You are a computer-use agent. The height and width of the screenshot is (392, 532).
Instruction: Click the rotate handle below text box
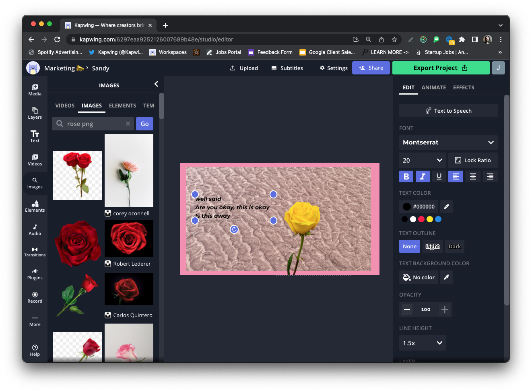point(234,229)
